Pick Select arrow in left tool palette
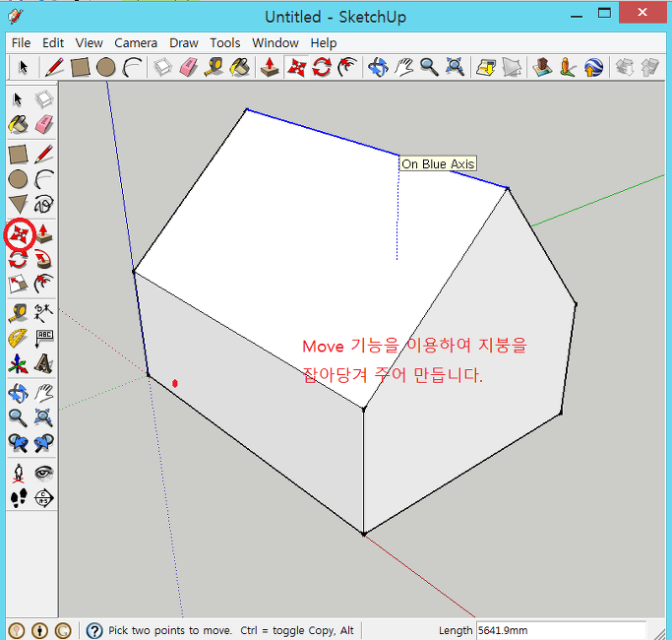 (x=18, y=99)
